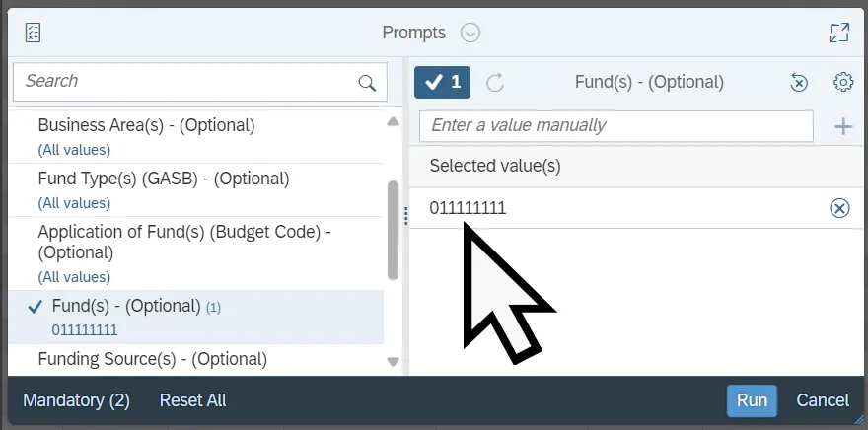Click the magnifier search icon
The image size is (868, 430).
(x=367, y=83)
